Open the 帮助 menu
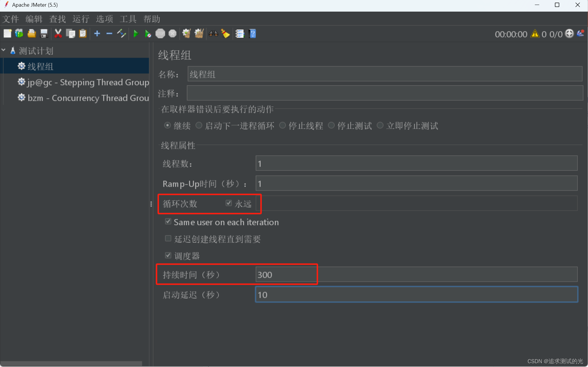 [152, 19]
